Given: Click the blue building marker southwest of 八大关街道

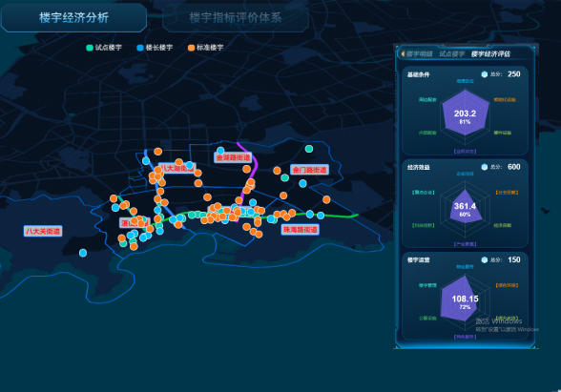Looking at the screenshot, I should pyautogui.click(x=83, y=253).
